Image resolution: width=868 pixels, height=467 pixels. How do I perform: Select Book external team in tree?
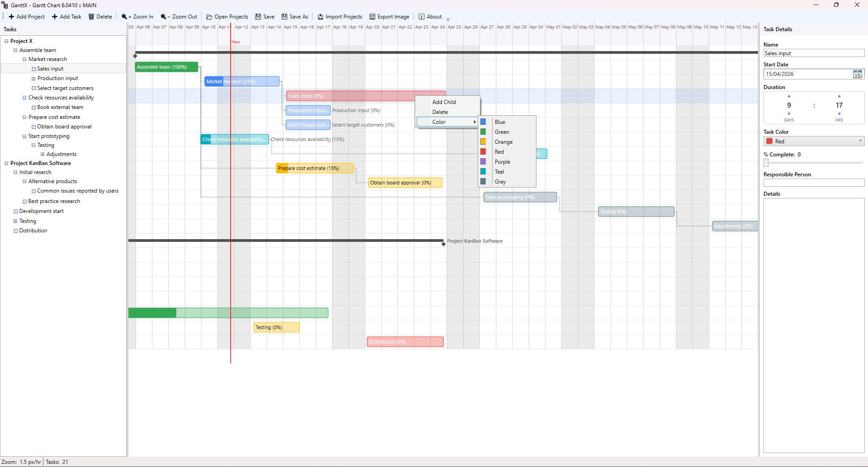point(60,108)
